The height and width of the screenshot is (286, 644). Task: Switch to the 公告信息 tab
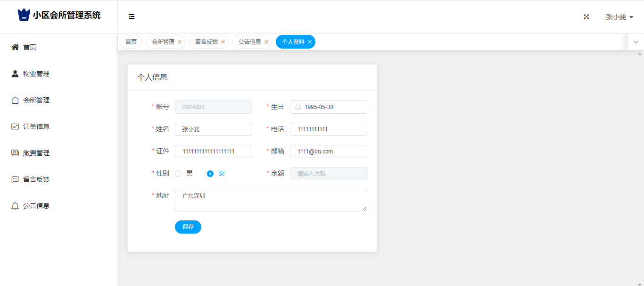[249, 42]
